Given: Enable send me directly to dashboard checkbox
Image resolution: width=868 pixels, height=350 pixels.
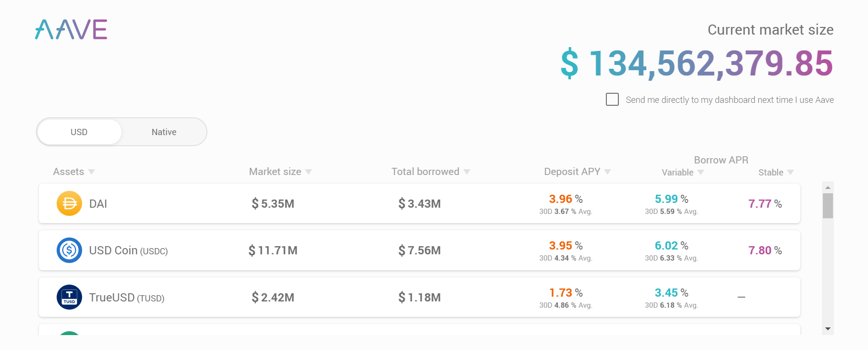Looking at the screenshot, I should click(612, 100).
